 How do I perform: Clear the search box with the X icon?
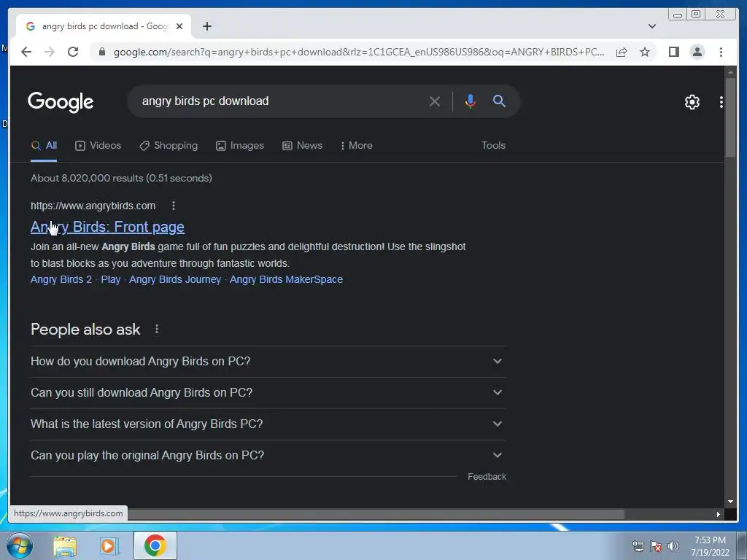pos(435,101)
